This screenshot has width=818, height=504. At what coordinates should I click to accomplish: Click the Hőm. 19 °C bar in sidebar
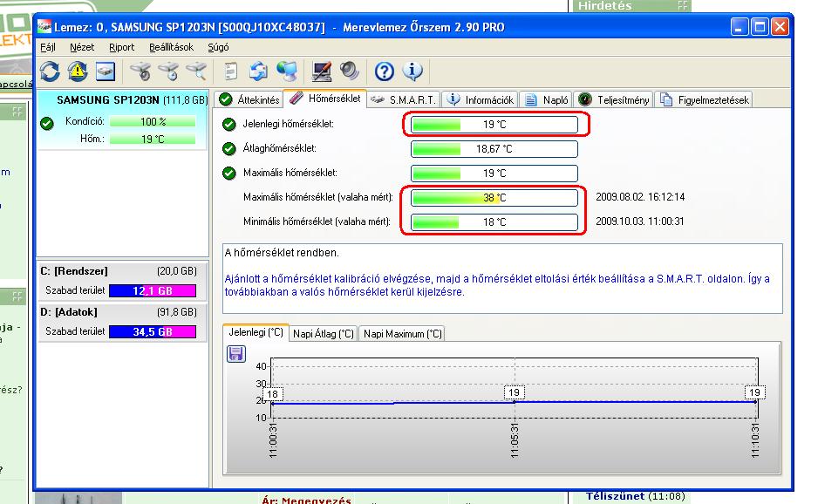click(x=153, y=140)
